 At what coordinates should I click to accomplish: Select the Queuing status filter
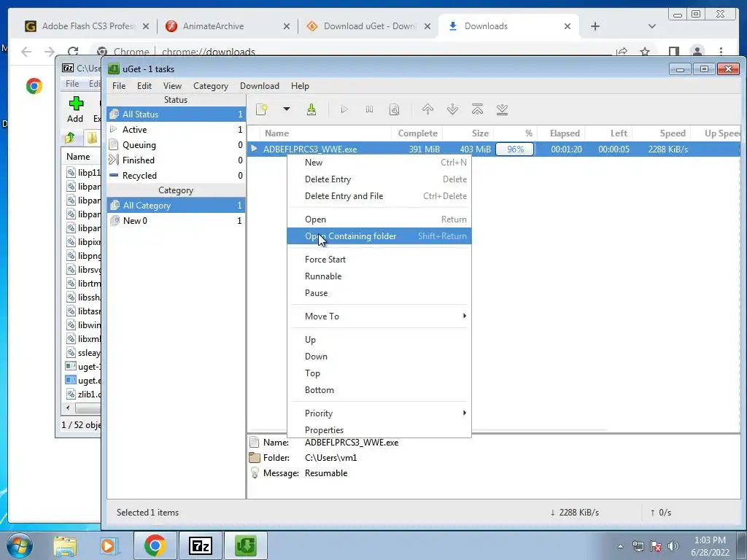point(177,145)
